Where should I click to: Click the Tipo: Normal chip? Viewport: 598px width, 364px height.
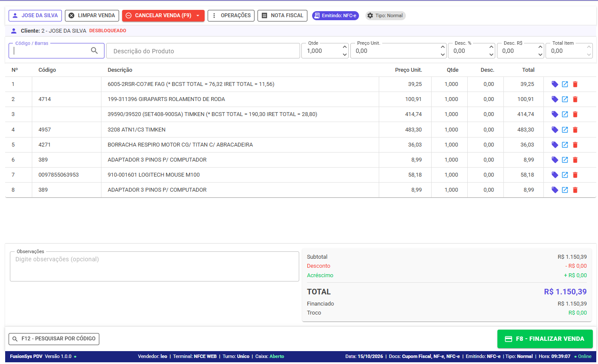pyautogui.click(x=385, y=15)
